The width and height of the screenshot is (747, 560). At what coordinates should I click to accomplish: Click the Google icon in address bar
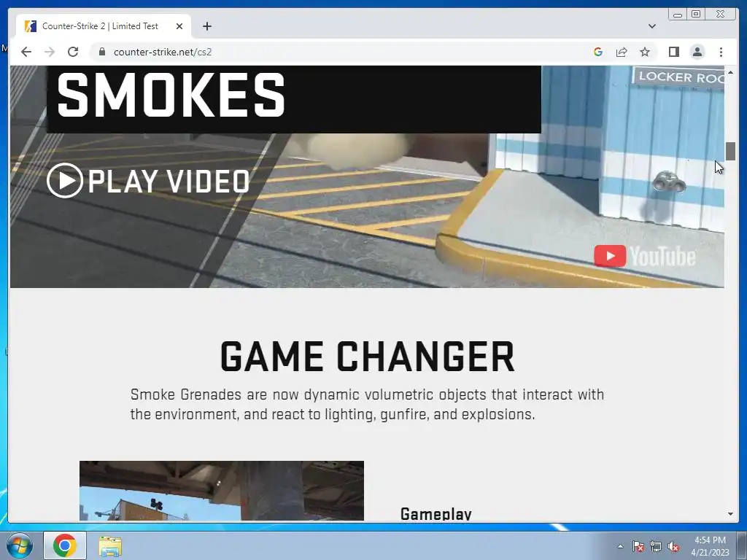[x=598, y=52]
